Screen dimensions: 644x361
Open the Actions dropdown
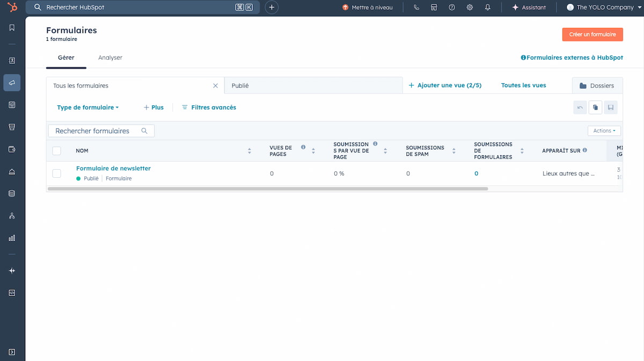pyautogui.click(x=604, y=131)
